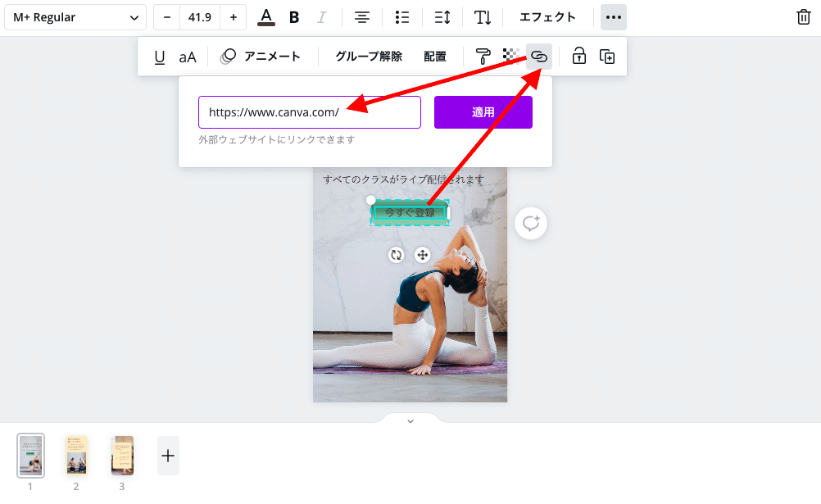Viewport: 821px width, 504px height.
Task: Open the text color picker
Action: click(x=266, y=17)
